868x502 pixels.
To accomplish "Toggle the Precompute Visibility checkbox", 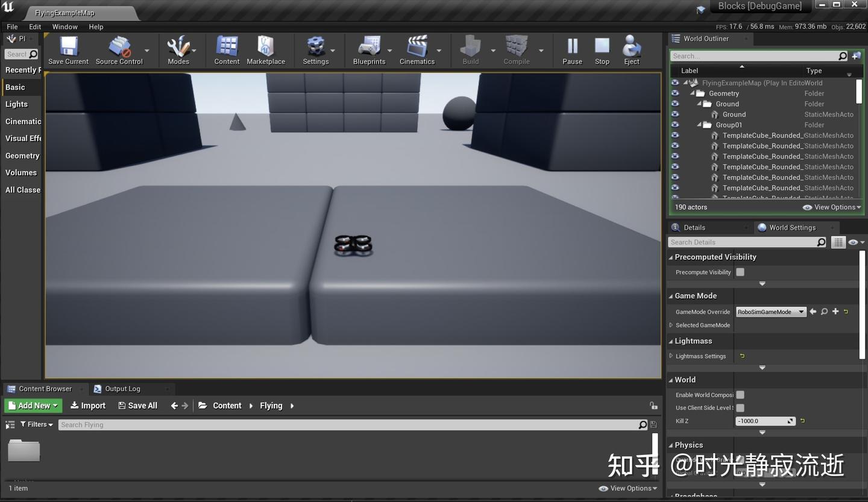I will point(740,272).
